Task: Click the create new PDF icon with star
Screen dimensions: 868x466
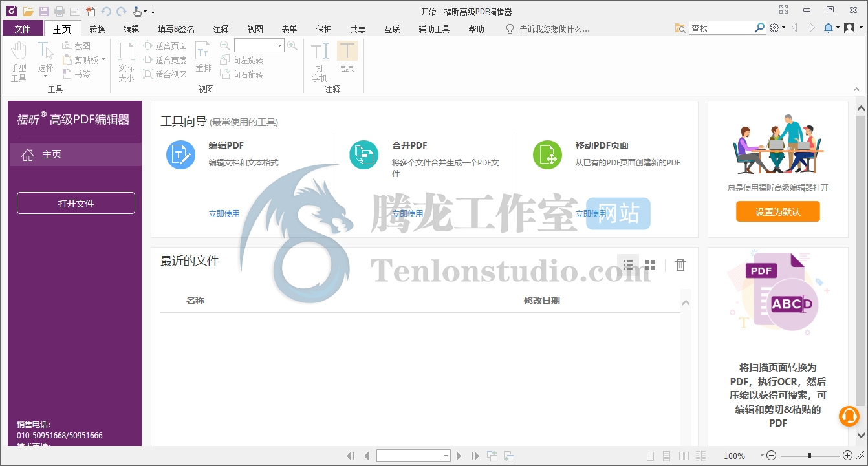Action: [91, 12]
